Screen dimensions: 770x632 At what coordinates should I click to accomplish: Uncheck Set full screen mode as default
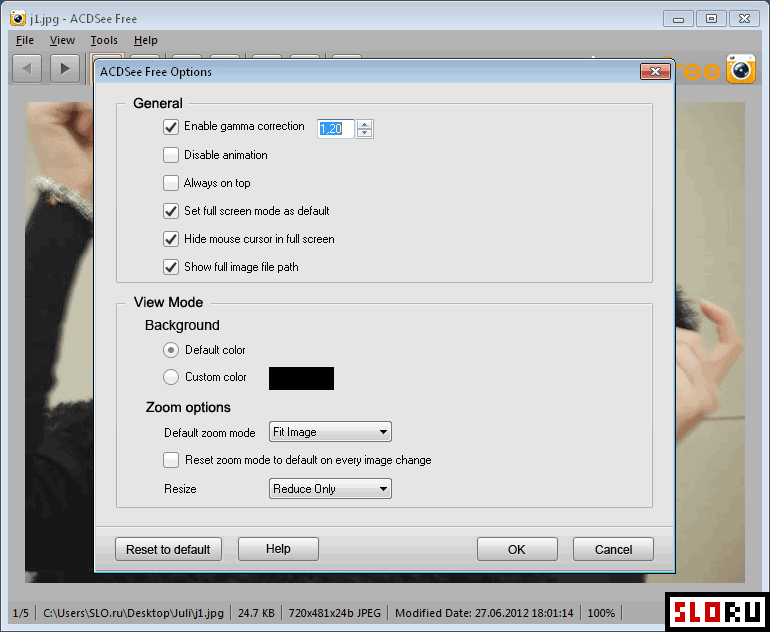pos(171,211)
